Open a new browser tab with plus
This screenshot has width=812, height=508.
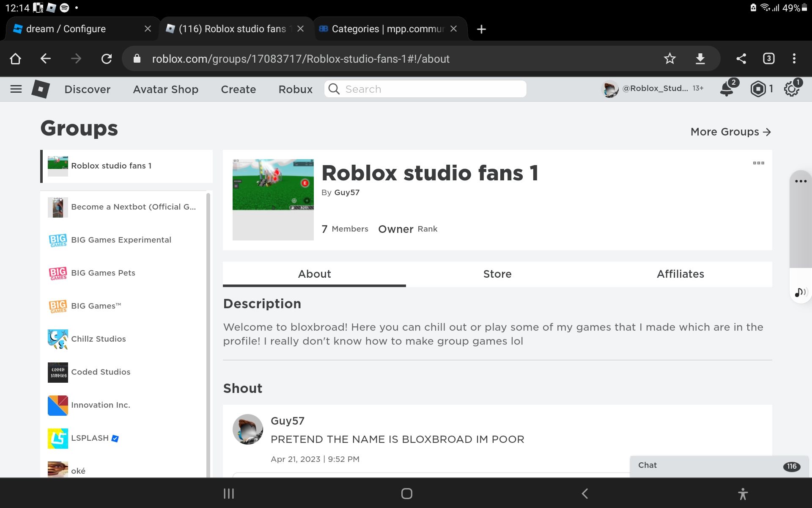(x=481, y=29)
